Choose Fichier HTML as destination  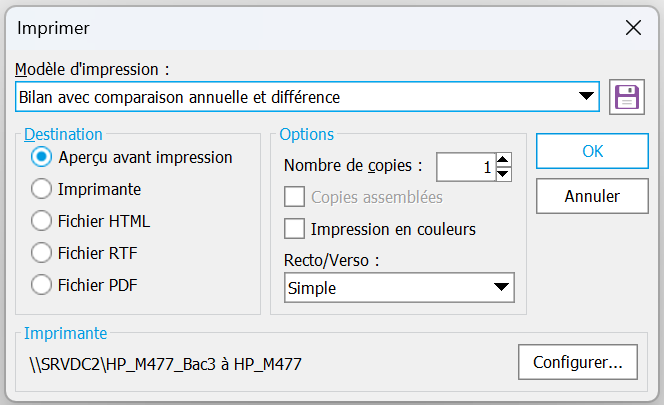[x=42, y=220]
